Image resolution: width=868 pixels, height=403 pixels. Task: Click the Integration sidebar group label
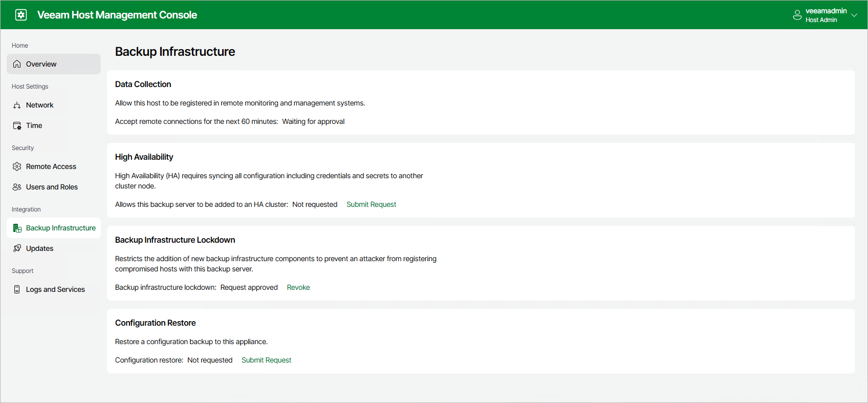coord(26,209)
